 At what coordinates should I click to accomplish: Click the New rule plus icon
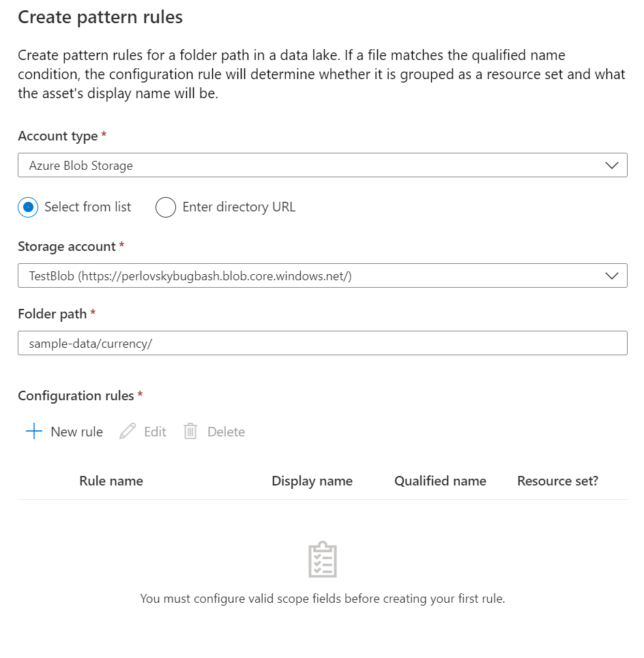[33, 431]
